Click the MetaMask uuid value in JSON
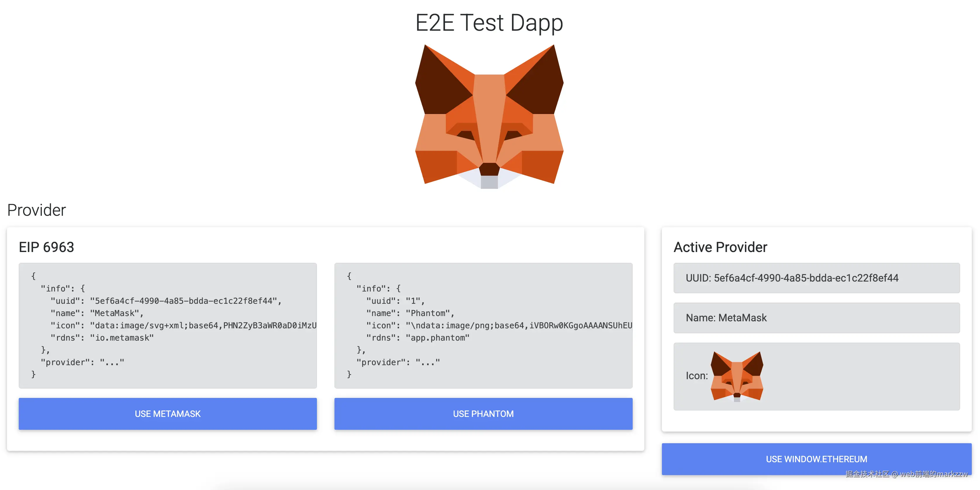Screen dimensions: 980x490 tap(183, 301)
